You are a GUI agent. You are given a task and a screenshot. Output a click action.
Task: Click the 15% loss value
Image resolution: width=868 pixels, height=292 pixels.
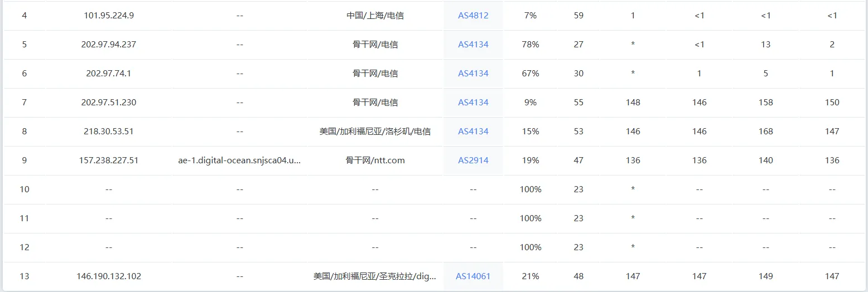[x=531, y=132]
